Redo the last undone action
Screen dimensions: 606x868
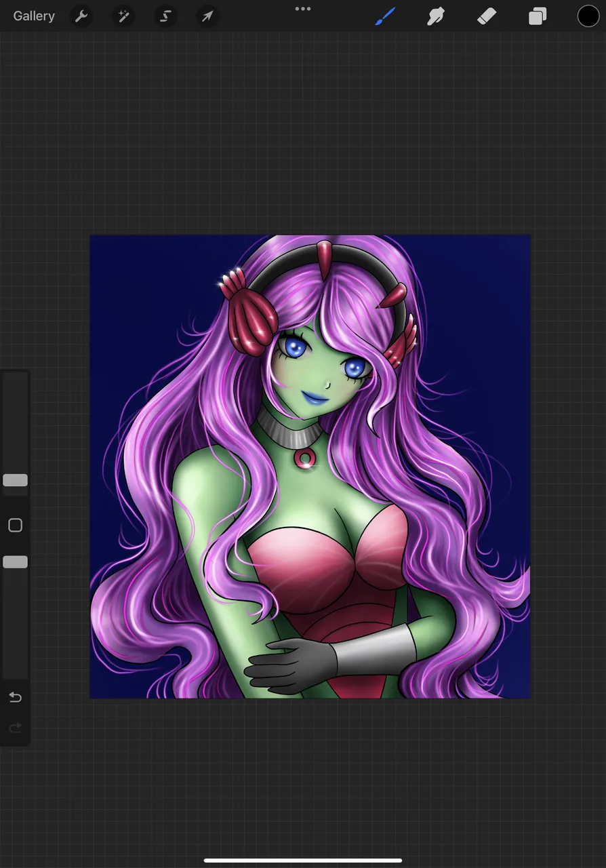[15, 728]
